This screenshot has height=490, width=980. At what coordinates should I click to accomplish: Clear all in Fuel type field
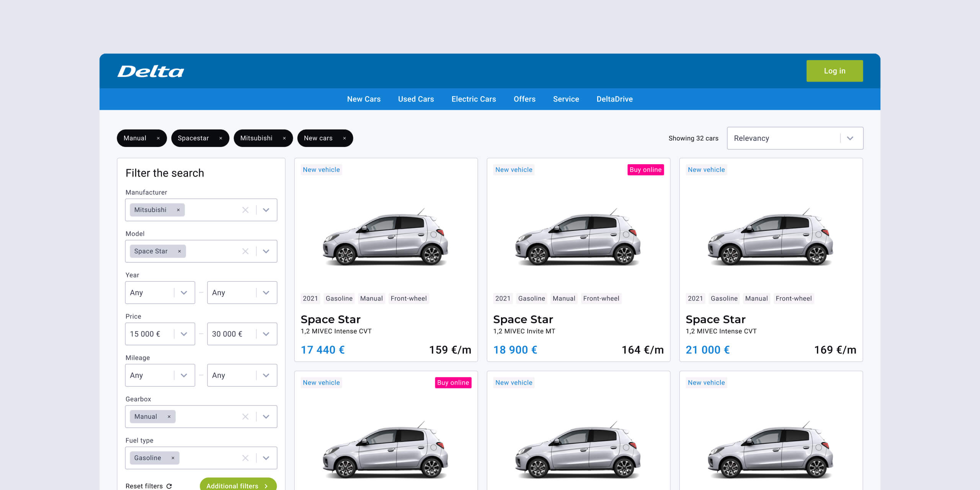pyautogui.click(x=245, y=458)
